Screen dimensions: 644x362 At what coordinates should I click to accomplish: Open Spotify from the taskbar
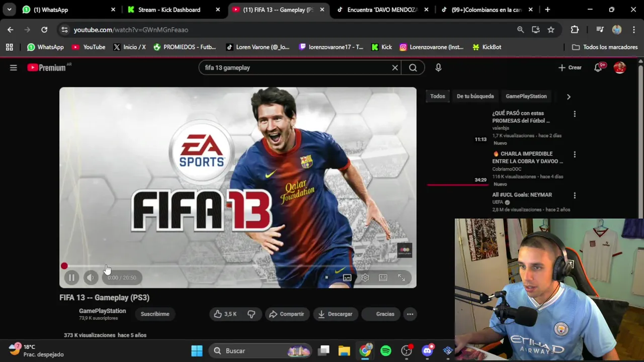pyautogui.click(x=386, y=350)
